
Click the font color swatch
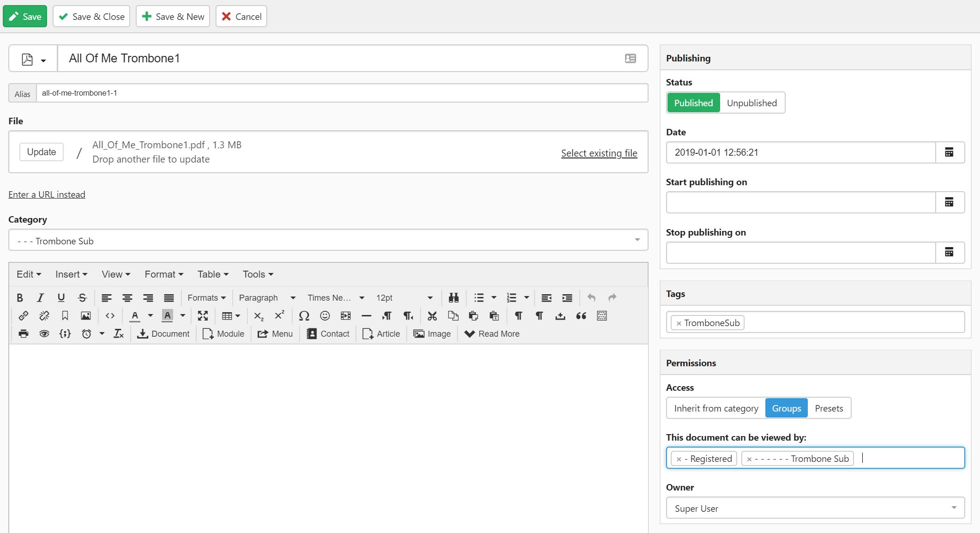pyautogui.click(x=134, y=316)
